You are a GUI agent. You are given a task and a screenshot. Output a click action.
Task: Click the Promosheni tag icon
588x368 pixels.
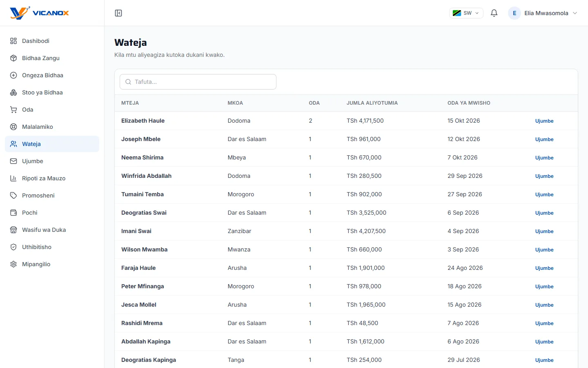[x=13, y=195]
